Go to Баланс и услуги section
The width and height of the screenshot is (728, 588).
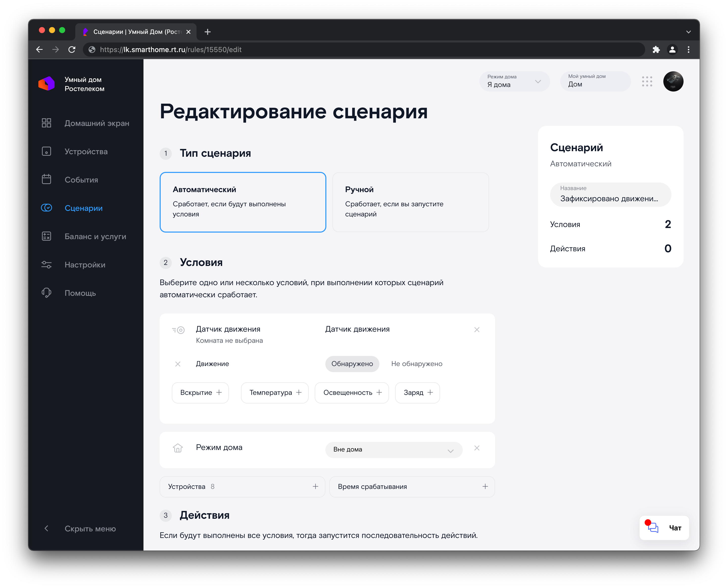(x=95, y=236)
